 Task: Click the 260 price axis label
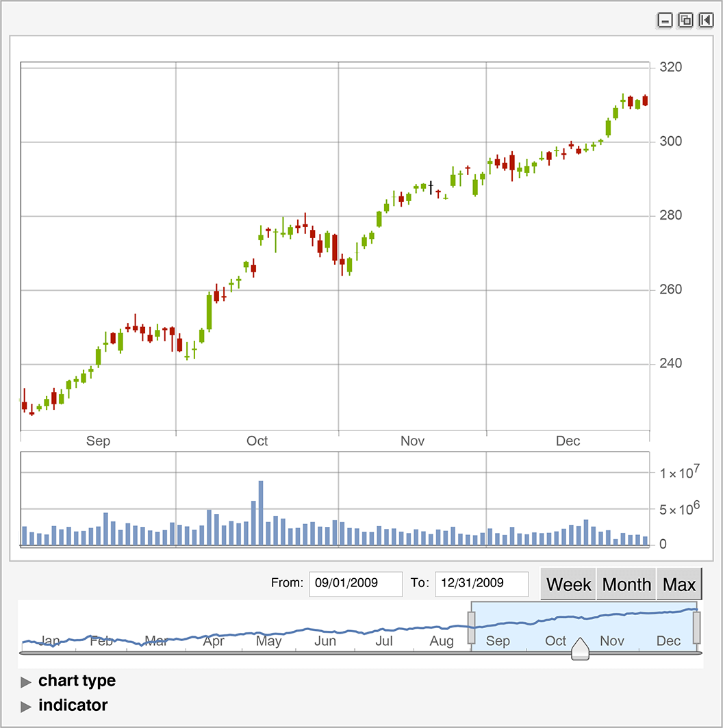[670, 289]
